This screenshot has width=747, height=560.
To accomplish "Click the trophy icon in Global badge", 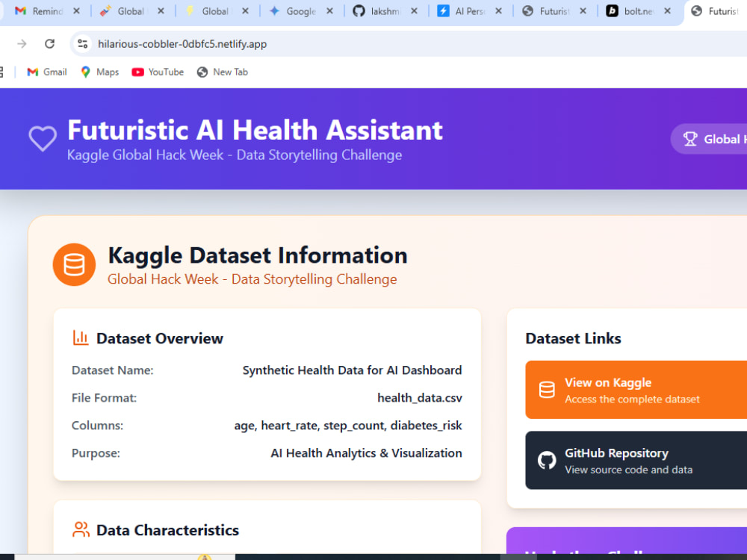I will (x=689, y=139).
